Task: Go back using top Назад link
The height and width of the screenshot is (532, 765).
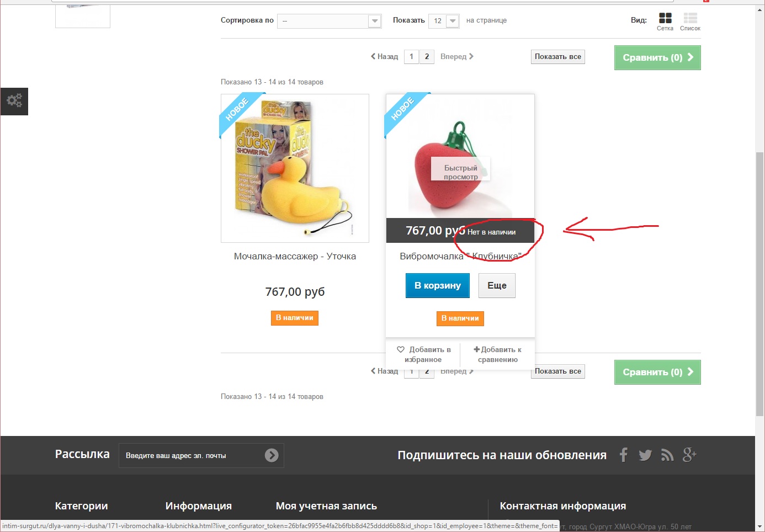Action: [x=384, y=56]
